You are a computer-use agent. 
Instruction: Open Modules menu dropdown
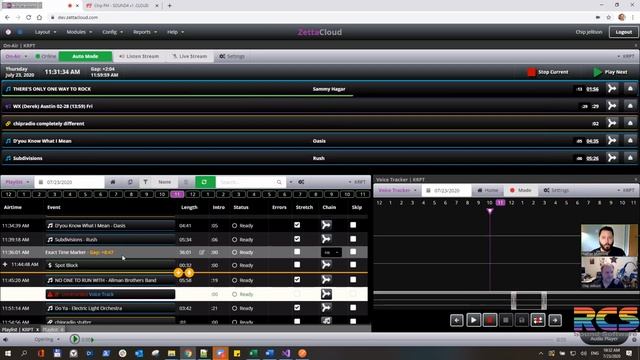[x=79, y=32]
